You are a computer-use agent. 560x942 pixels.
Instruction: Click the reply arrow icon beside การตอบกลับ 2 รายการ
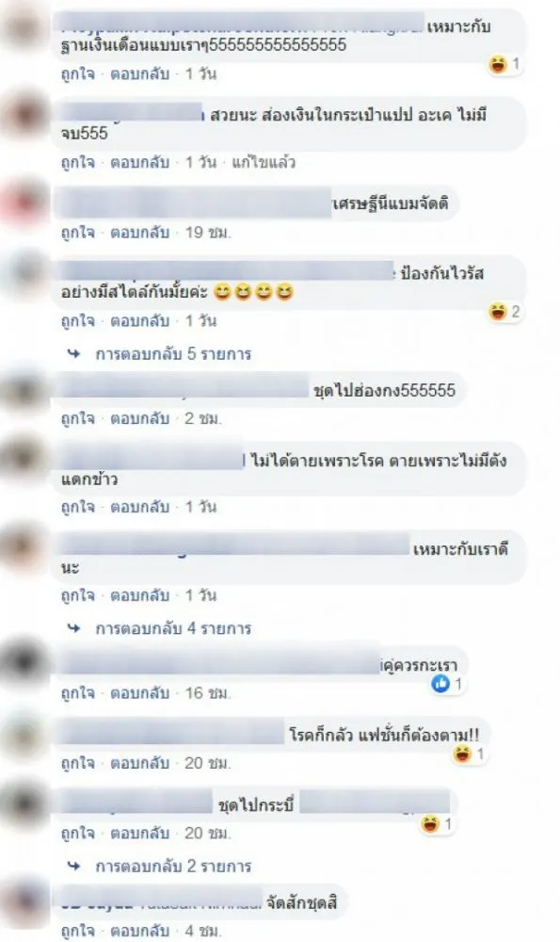pos(73,866)
